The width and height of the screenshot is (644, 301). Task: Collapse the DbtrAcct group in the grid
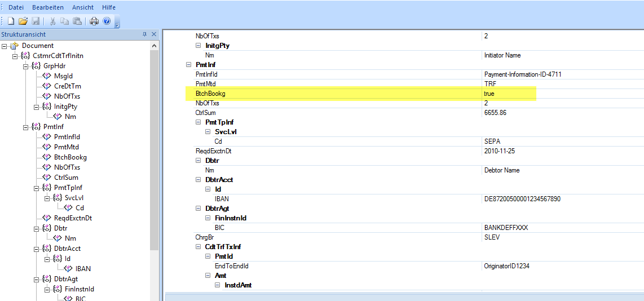point(199,180)
